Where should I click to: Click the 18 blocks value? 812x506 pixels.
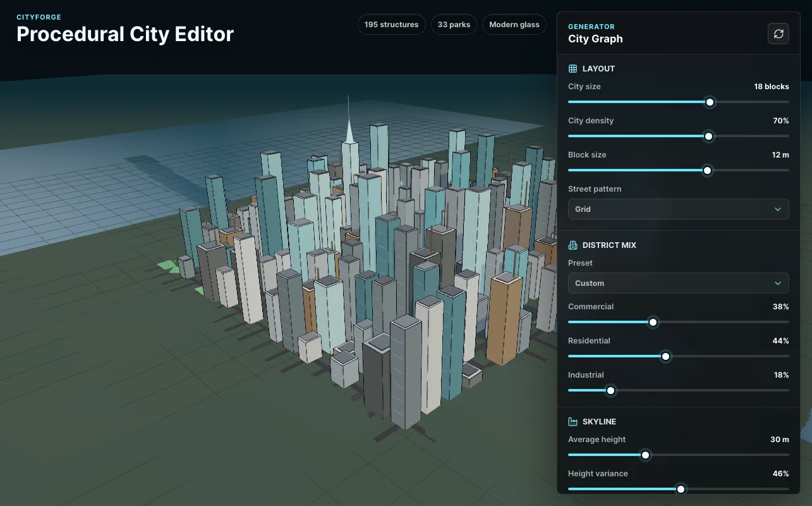pos(772,87)
